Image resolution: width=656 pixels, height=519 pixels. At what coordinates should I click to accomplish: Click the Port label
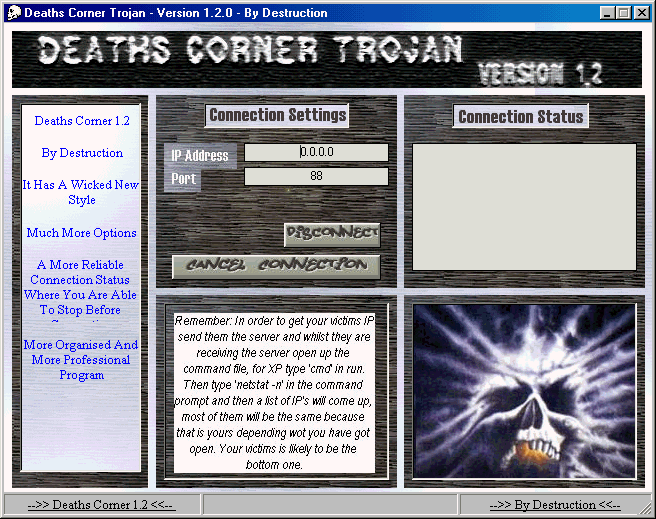coord(183,179)
